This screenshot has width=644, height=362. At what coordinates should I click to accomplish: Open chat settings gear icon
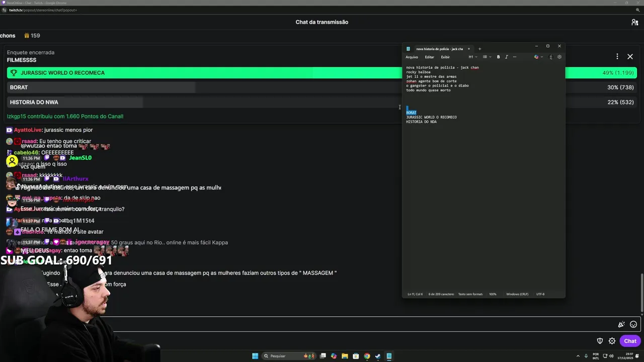(x=612, y=341)
